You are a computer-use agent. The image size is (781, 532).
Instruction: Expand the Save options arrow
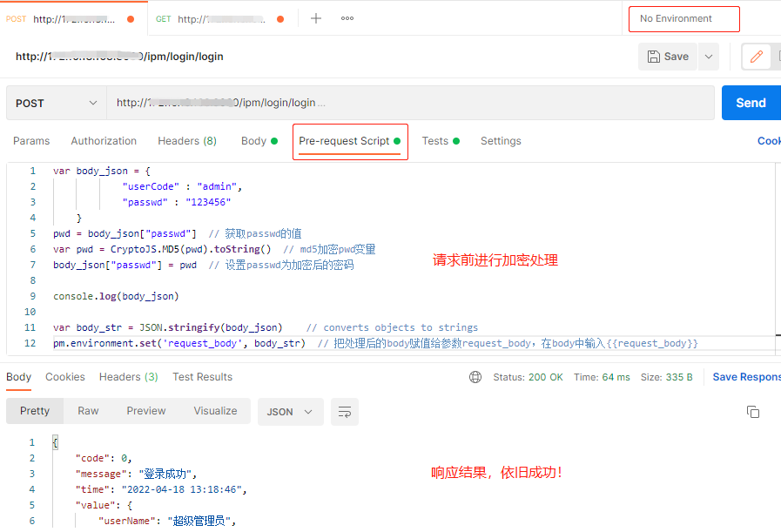click(x=708, y=57)
